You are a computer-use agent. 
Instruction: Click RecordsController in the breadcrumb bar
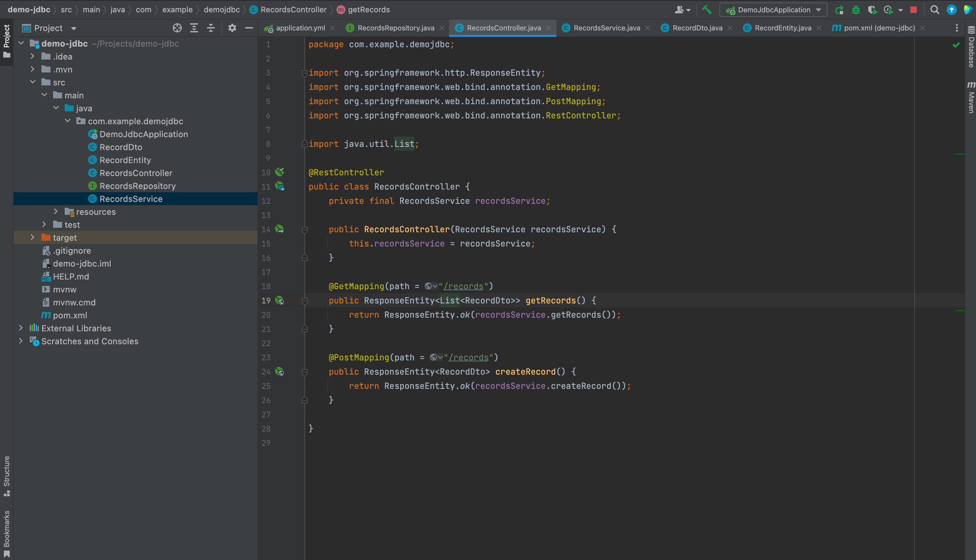click(x=293, y=10)
